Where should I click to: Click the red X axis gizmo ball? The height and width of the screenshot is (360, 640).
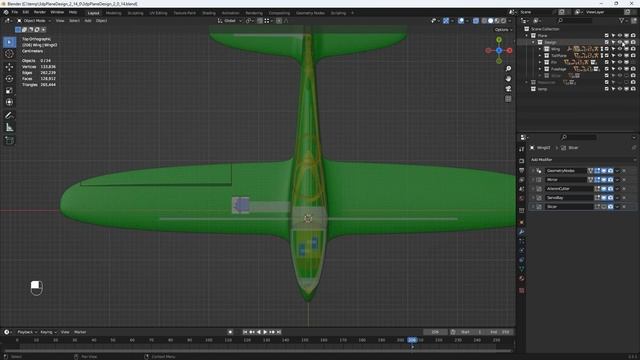pos(510,50)
